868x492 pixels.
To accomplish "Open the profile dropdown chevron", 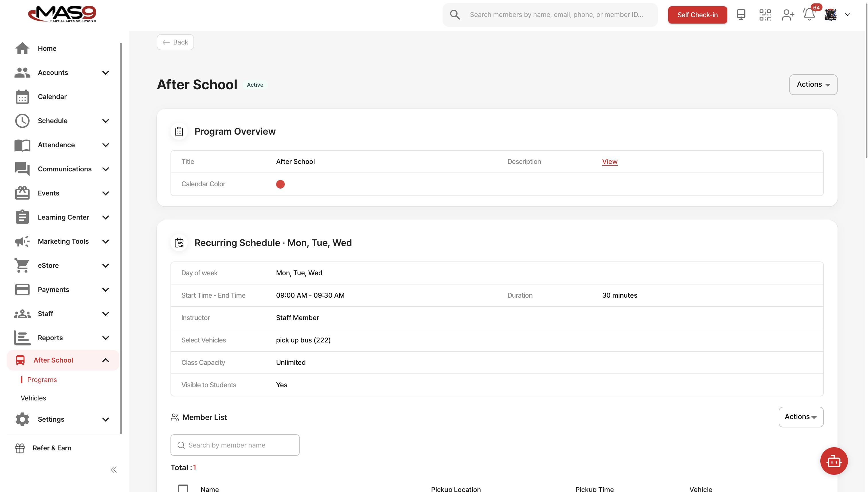I will click(847, 15).
